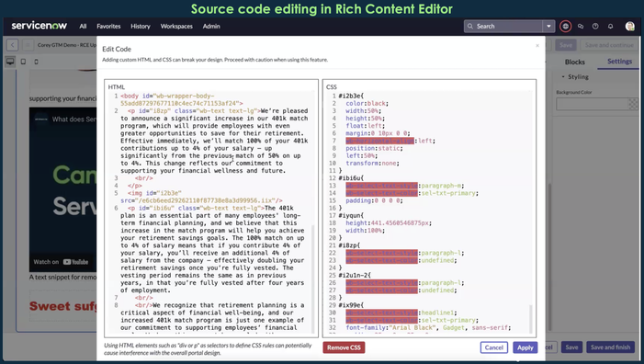Click the embedded video thumbnail
The width and height of the screenshot is (644, 364).
click(x=62, y=189)
